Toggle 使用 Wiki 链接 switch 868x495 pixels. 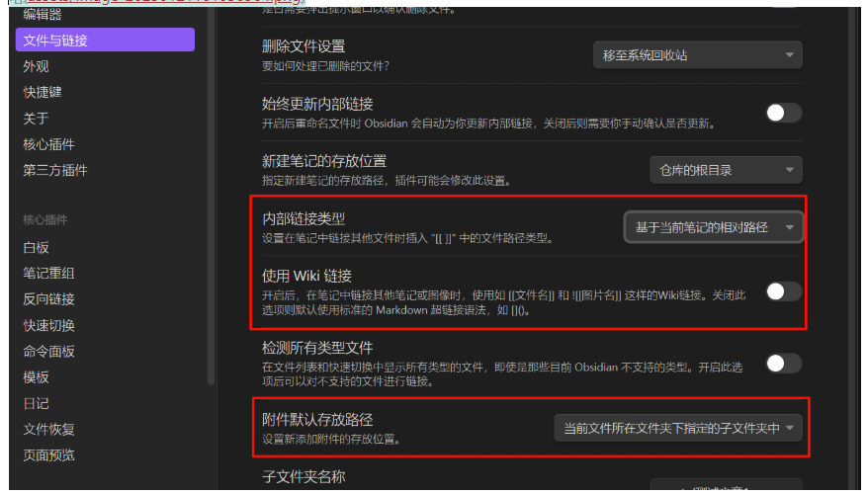(784, 291)
